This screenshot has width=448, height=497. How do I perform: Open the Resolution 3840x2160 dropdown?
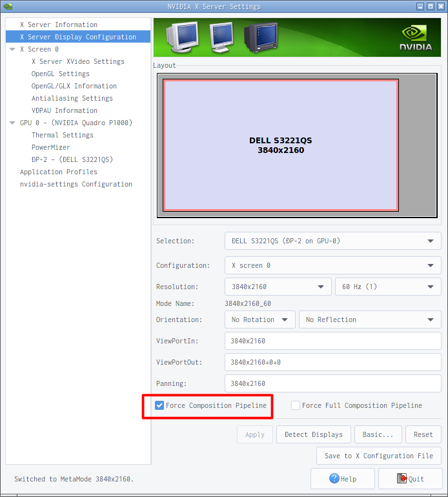point(278,287)
